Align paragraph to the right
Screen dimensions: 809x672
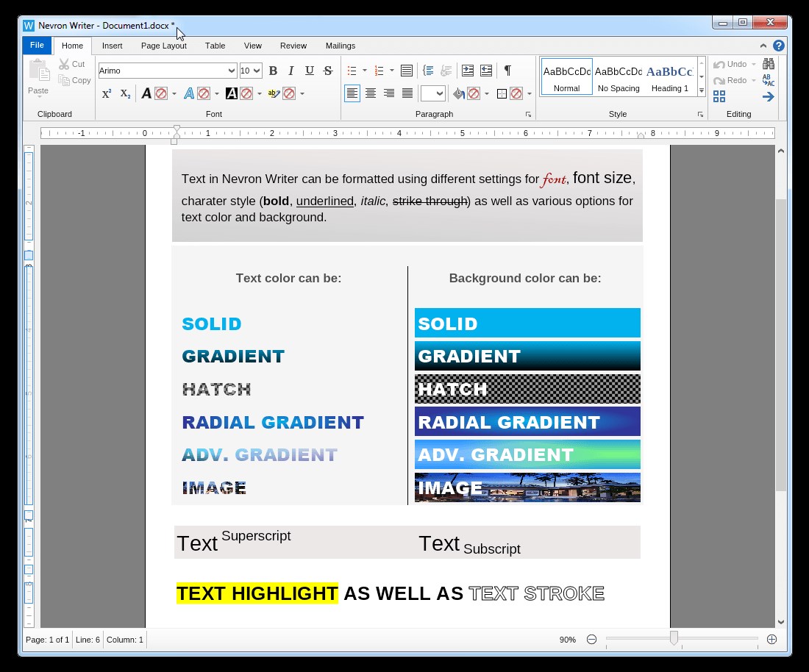pyautogui.click(x=389, y=93)
